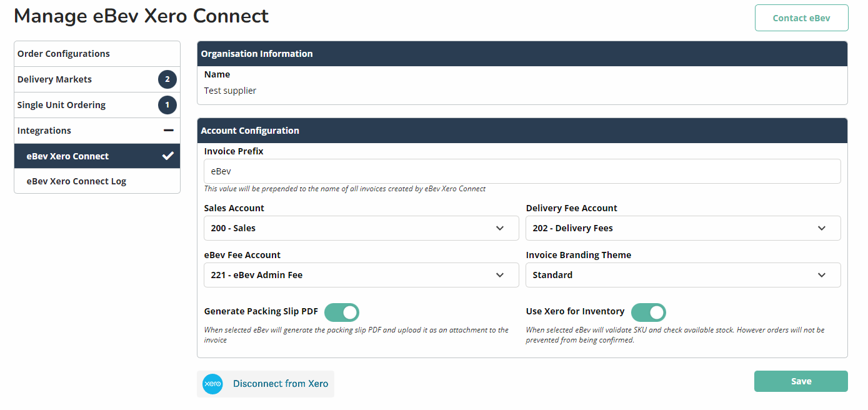The image size is (868, 410).
Task: Click the Delivery Markets count badge 2
Action: (167, 79)
